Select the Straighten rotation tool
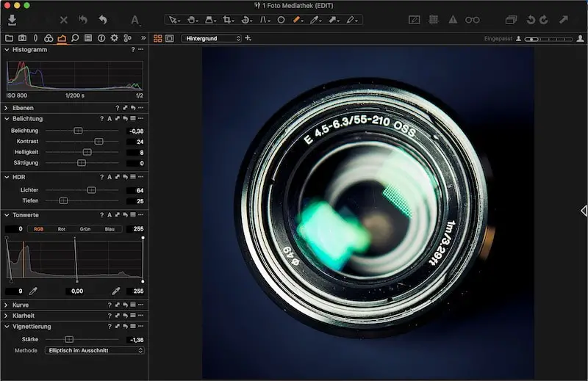The image size is (588, 381). pyautogui.click(x=246, y=20)
